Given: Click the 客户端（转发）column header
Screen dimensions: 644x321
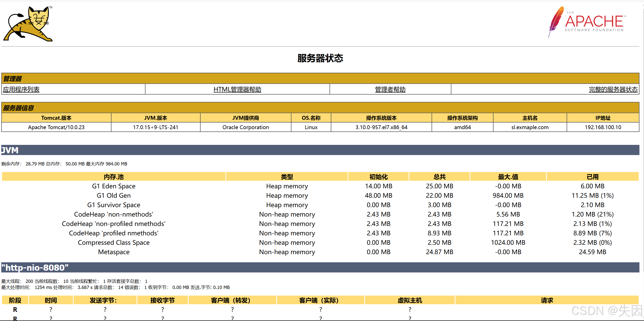Looking at the screenshot, I should point(232,300).
